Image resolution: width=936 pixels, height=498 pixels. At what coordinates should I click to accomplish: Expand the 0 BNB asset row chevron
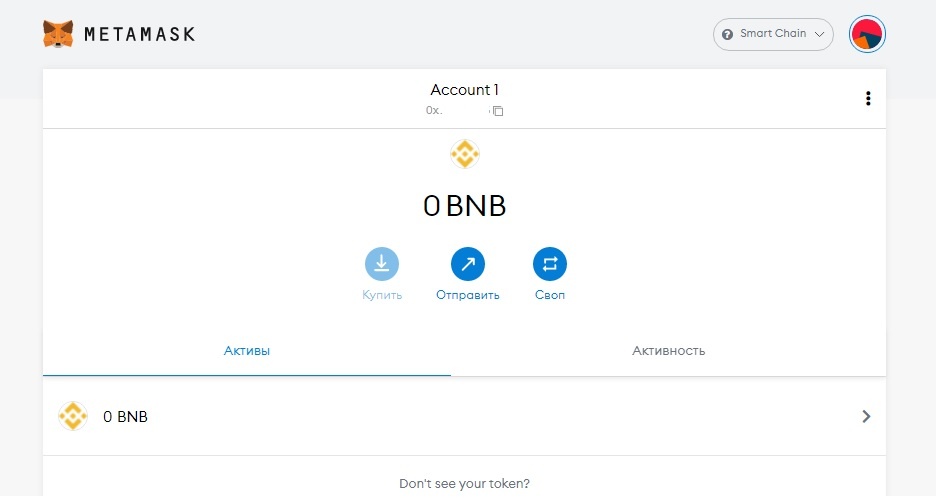tap(866, 416)
